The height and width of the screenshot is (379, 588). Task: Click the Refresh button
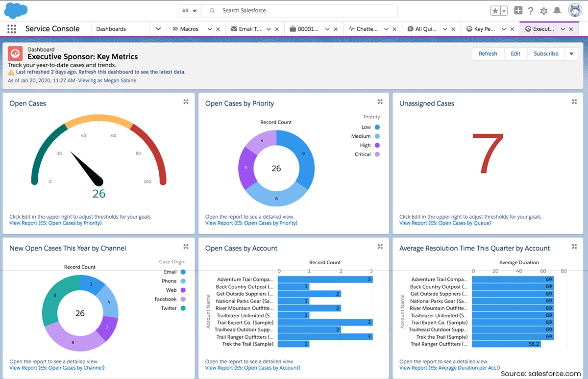tap(488, 53)
